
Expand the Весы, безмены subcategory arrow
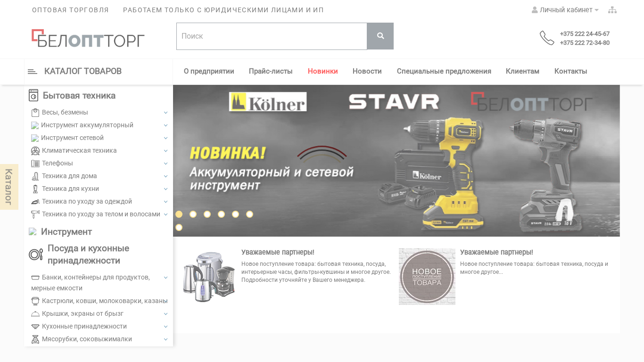tap(166, 113)
